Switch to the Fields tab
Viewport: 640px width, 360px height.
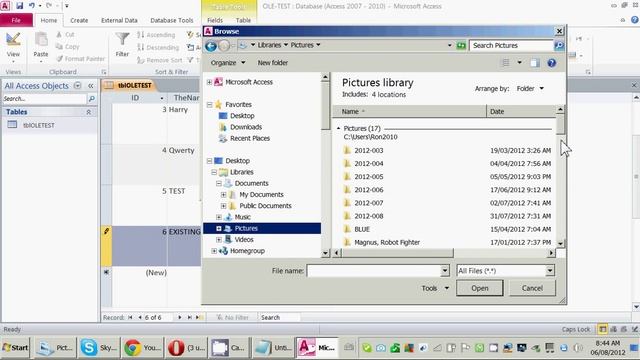215,20
